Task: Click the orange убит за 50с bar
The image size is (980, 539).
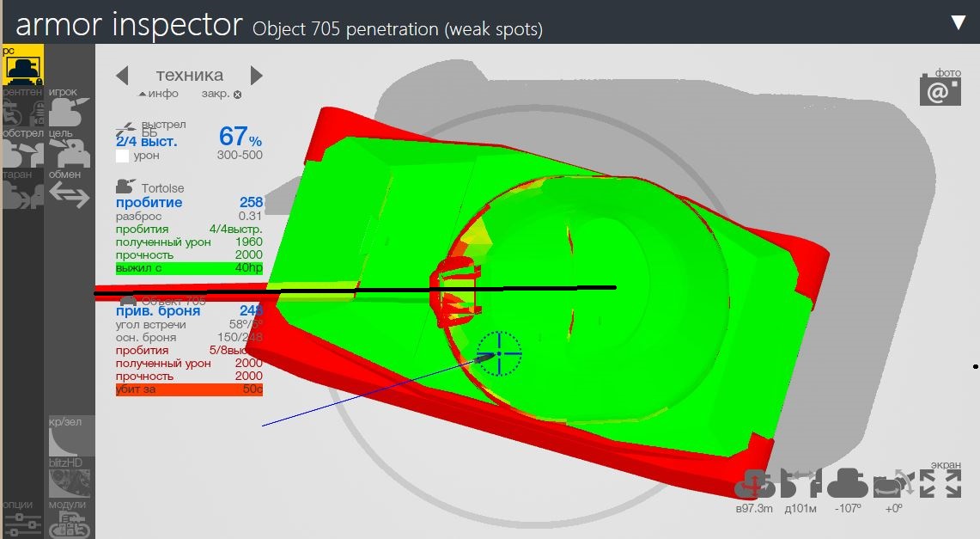Action: point(189,389)
